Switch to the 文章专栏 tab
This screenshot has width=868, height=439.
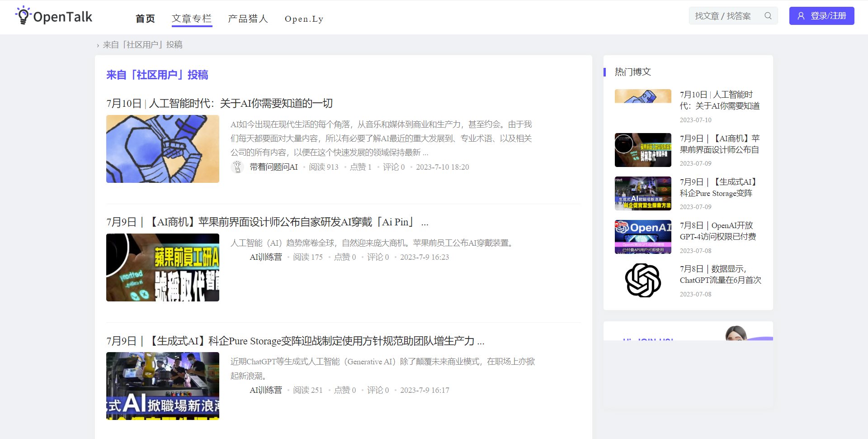[192, 19]
